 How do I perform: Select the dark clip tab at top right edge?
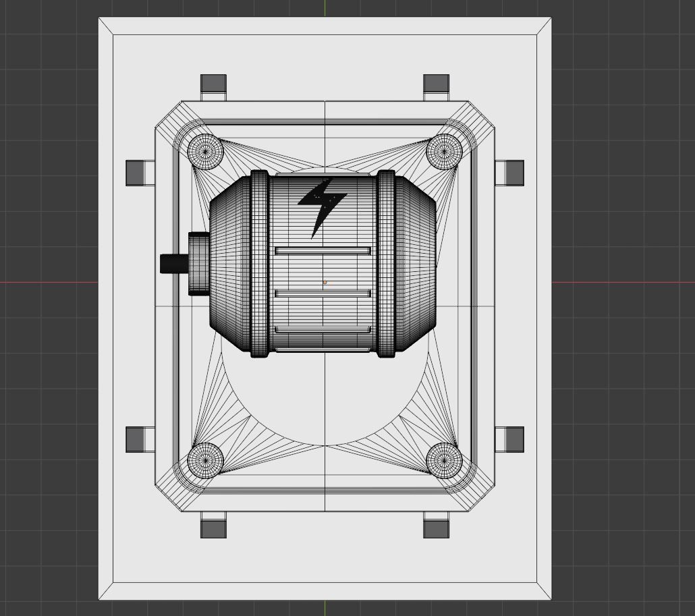[x=436, y=83]
